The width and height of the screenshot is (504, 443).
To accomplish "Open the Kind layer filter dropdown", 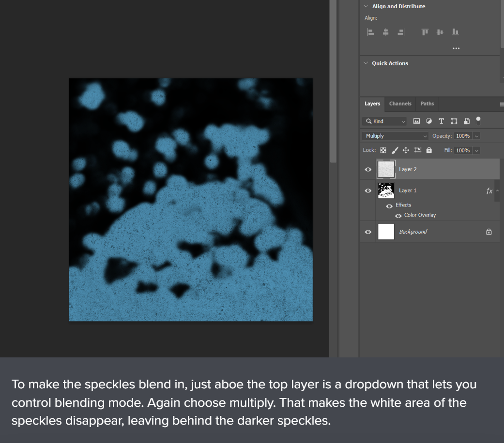I will click(x=384, y=121).
